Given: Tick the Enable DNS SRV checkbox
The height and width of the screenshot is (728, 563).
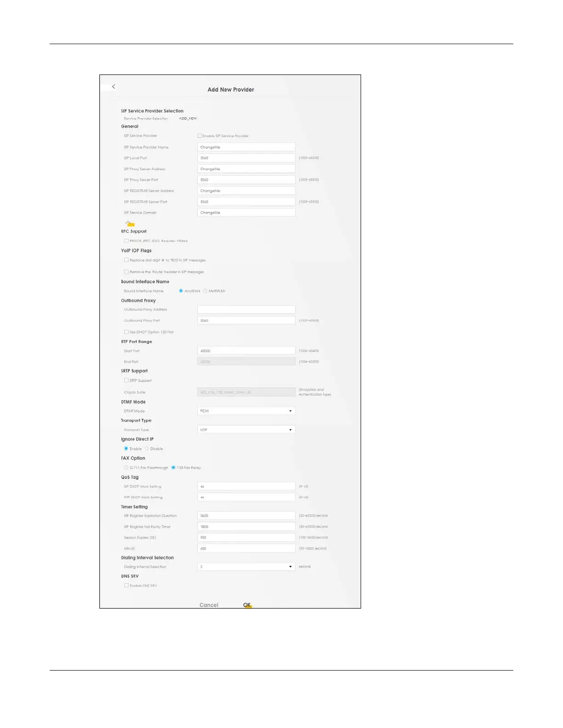Looking at the screenshot, I should coord(126,586).
